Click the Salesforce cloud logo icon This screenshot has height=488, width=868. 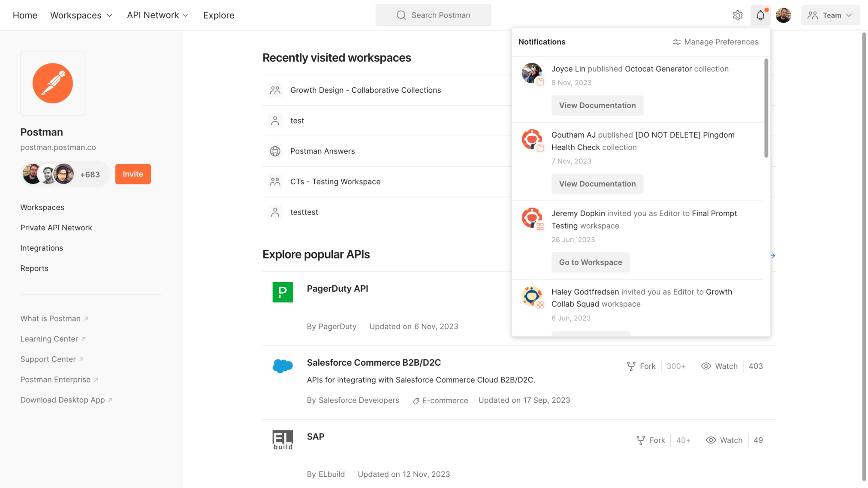283,366
